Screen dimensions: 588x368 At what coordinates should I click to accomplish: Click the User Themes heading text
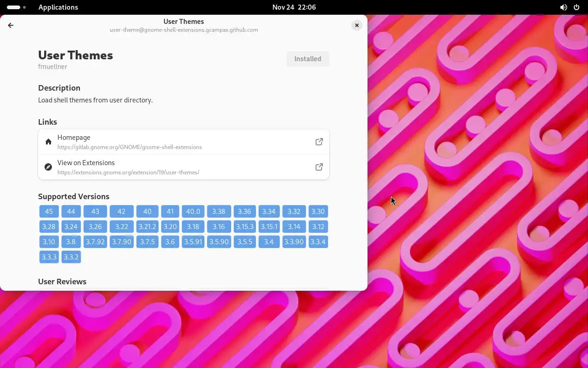point(75,55)
